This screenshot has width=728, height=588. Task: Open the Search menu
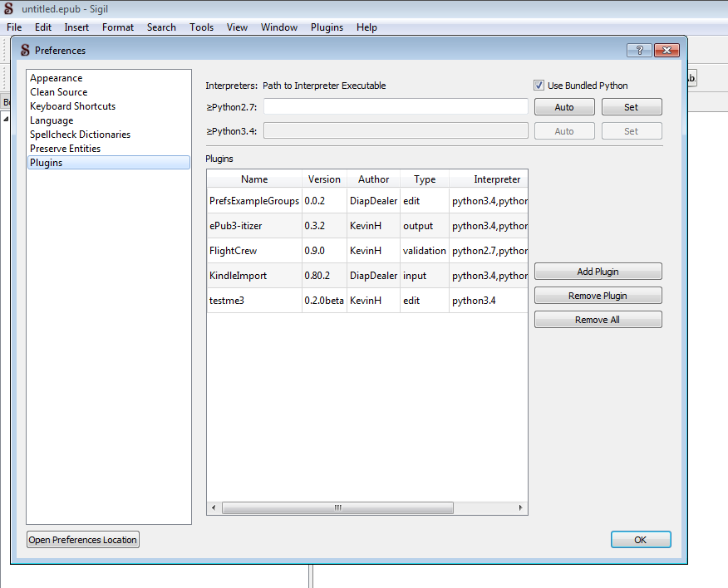[161, 27]
